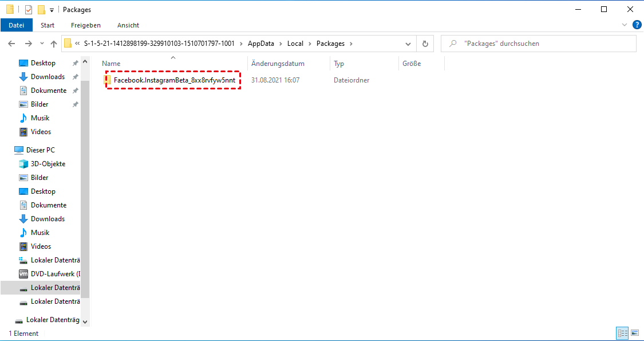Open Videos under Dieser PC
644x341 pixels.
41,246
